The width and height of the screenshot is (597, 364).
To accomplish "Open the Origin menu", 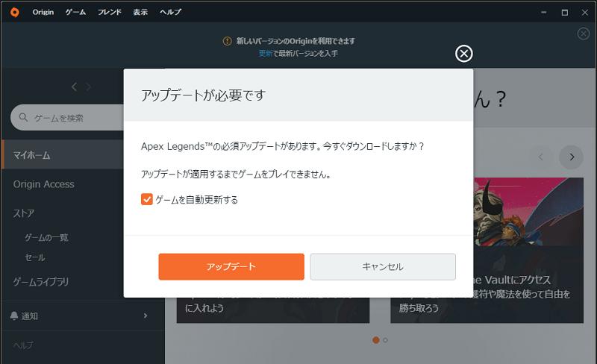I will [43, 12].
